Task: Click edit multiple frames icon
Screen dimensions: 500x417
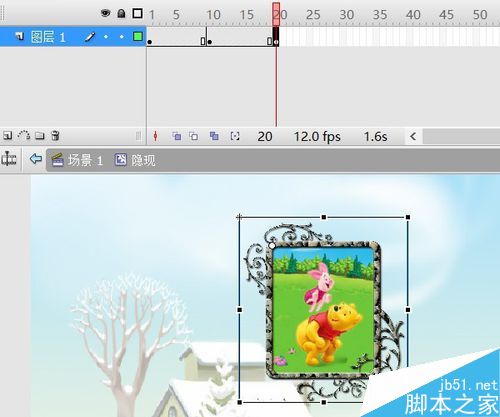Action: pos(214,136)
